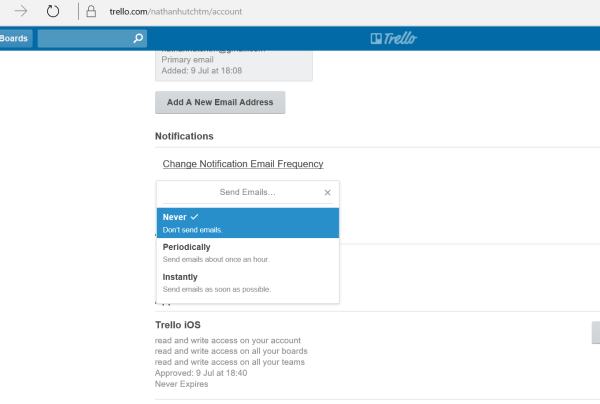
Task: Click the browser forward arrow
Action: [20, 12]
